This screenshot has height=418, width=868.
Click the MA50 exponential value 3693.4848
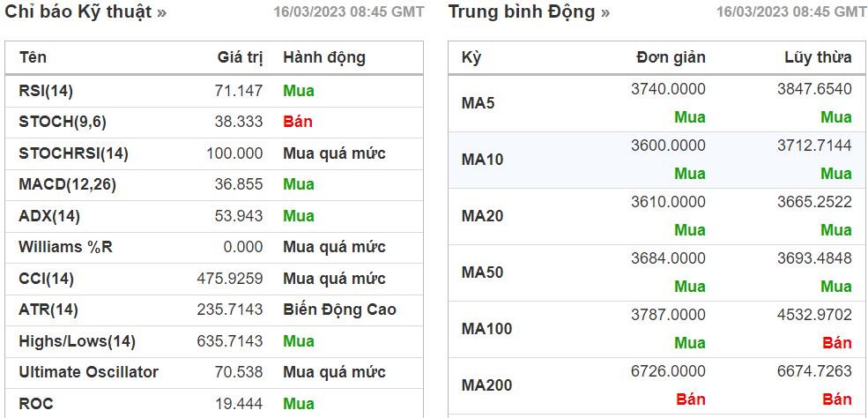tap(814, 258)
